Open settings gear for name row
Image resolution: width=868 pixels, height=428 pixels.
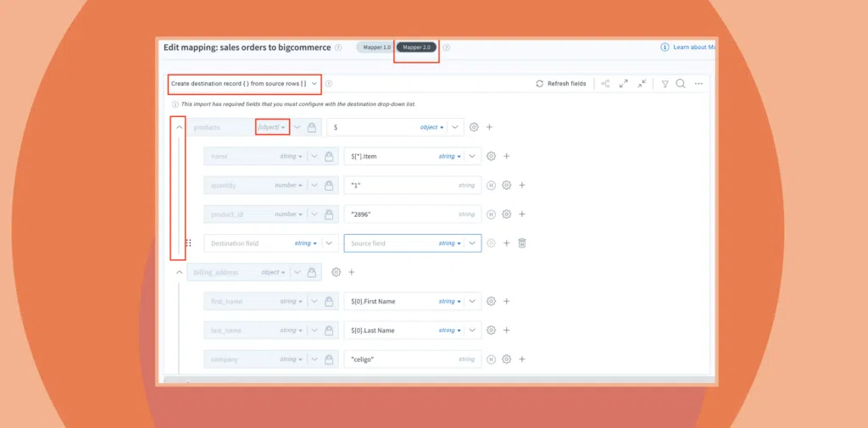[x=491, y=156]
